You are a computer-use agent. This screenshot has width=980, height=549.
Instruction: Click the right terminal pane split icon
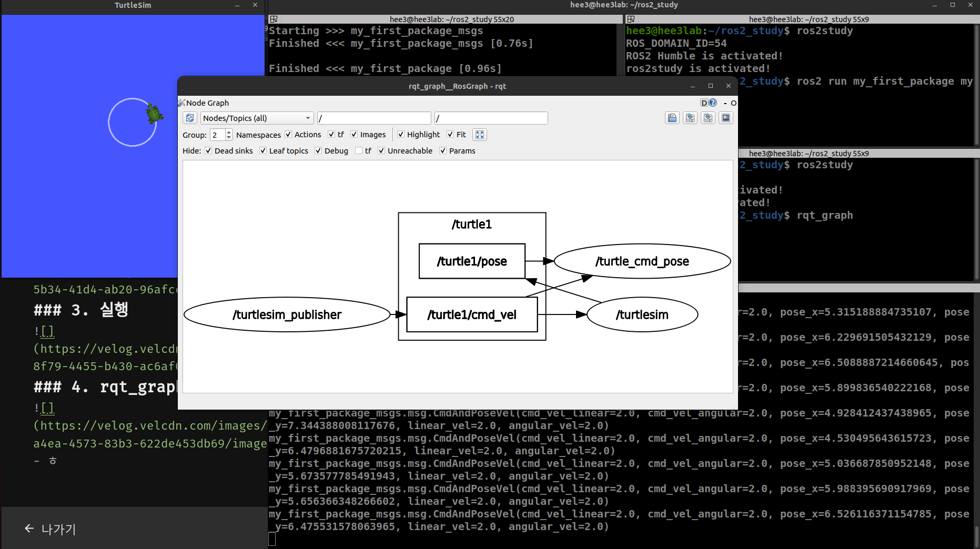click(x=631, y=19)
